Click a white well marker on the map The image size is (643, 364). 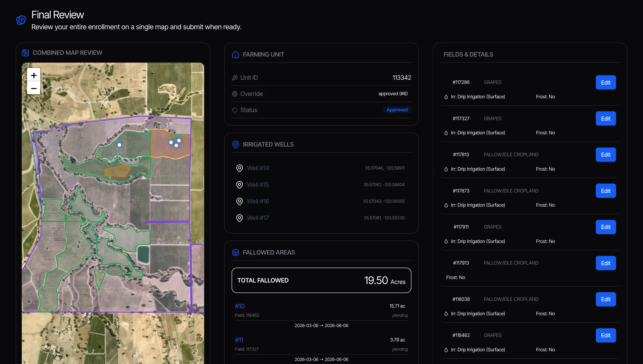119,145
